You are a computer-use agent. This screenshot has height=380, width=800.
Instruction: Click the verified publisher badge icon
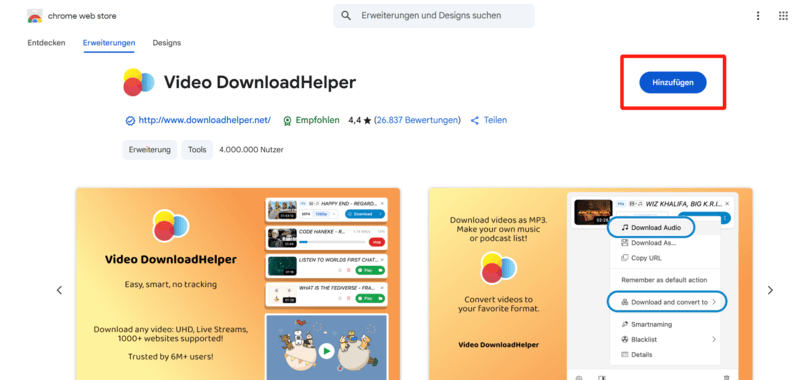130,121
